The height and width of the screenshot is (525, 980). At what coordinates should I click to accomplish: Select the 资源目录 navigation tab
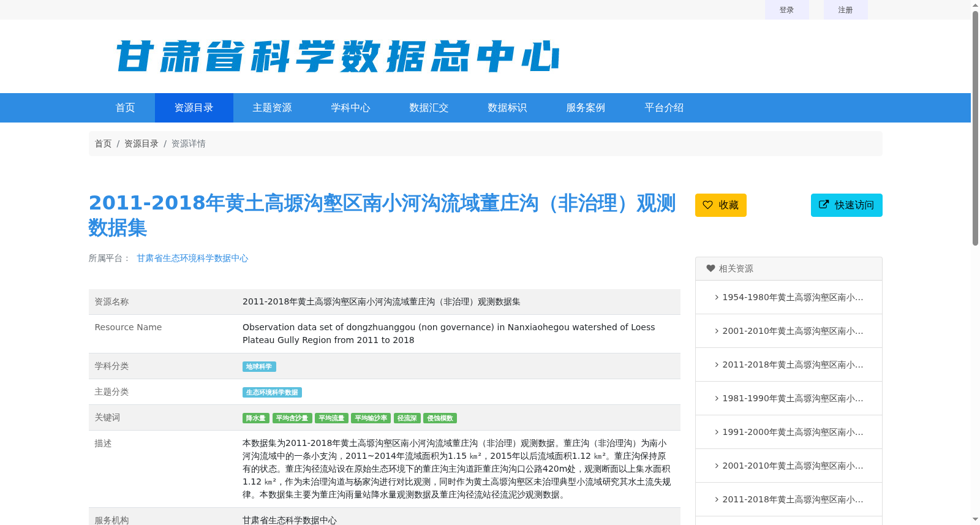pyautogui.click(x=194, y=108)
